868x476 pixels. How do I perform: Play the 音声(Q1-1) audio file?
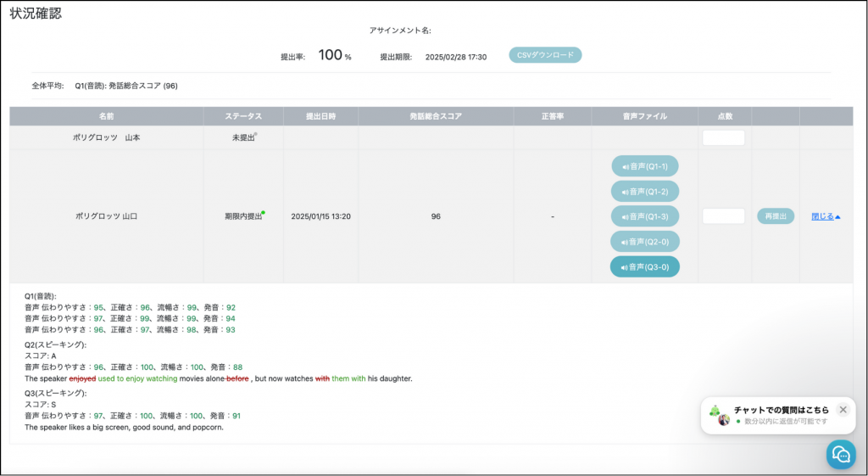point(644,166)
